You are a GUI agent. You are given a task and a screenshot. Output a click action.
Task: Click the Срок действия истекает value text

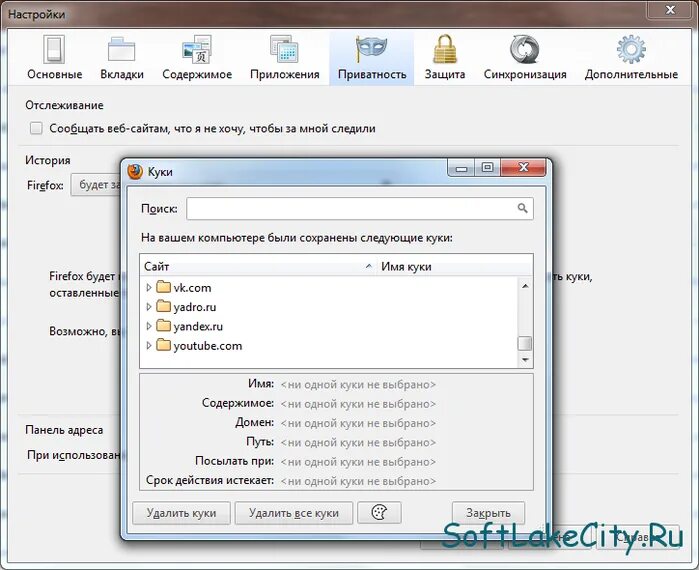(358, 481)
